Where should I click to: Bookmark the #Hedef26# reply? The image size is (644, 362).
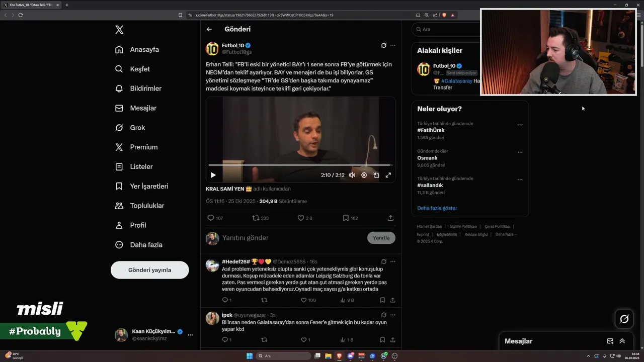tap(382, 300)
